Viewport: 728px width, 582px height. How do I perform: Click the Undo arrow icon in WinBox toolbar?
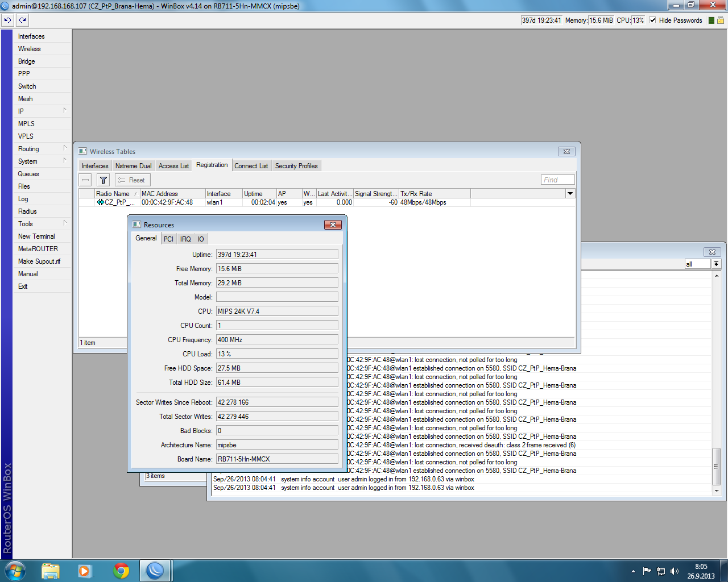point(7,20)
